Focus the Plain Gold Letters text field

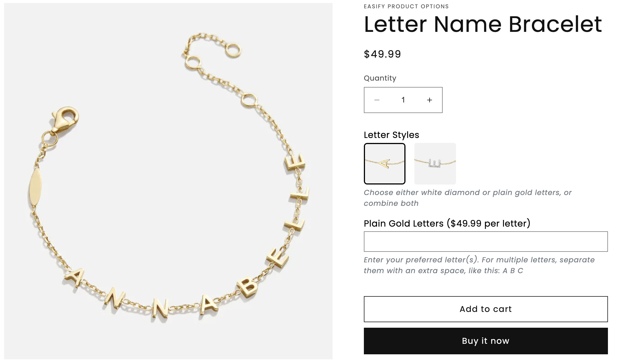point(485,242)
